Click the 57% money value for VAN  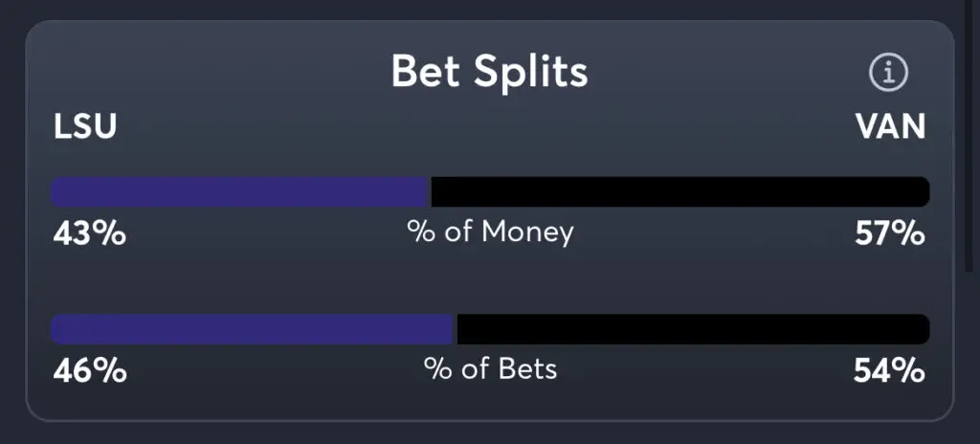pos(890,233)
